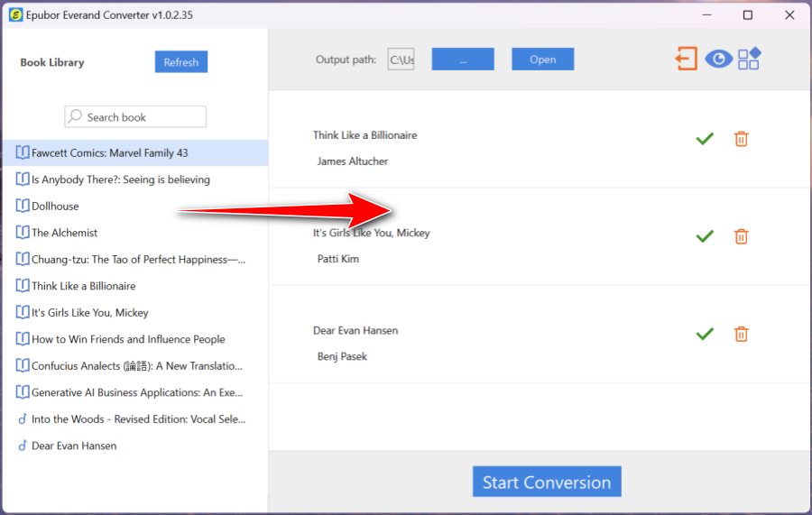Click author name James Altucher
812x515 pixels.
pyautogui.click(x=353, y=161)
